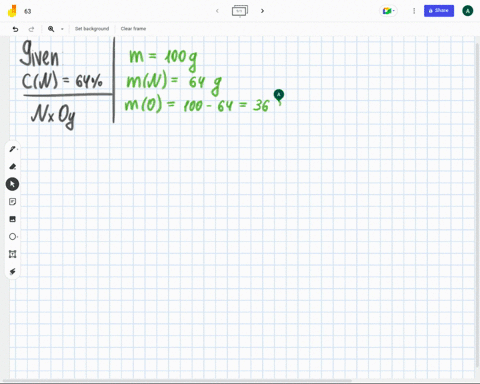Add a text box
This screenshot has height=384, width=480.
click(x=13, y=254)
